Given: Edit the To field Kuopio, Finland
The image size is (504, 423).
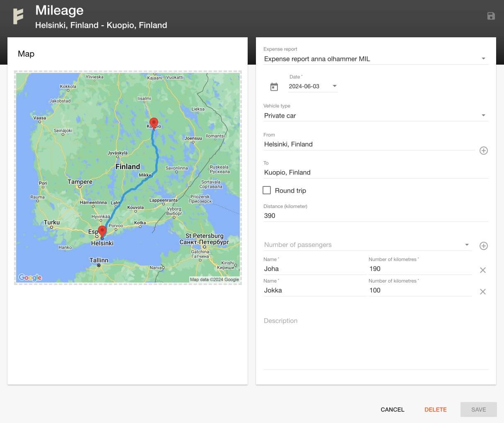Looking at the screenshot, I should coord(375,172).
